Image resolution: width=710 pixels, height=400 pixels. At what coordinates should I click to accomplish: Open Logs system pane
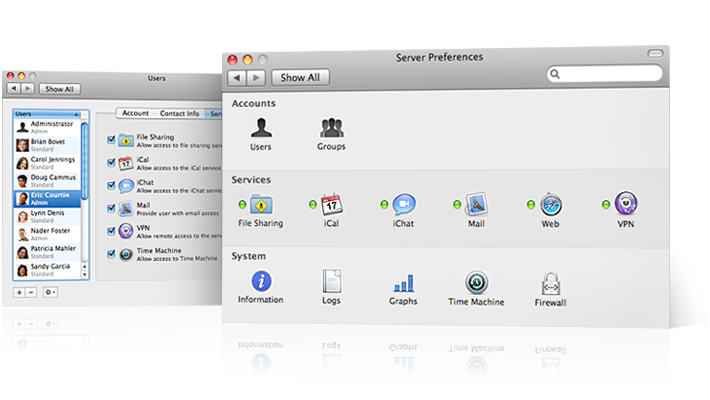(x=331, y=287)
